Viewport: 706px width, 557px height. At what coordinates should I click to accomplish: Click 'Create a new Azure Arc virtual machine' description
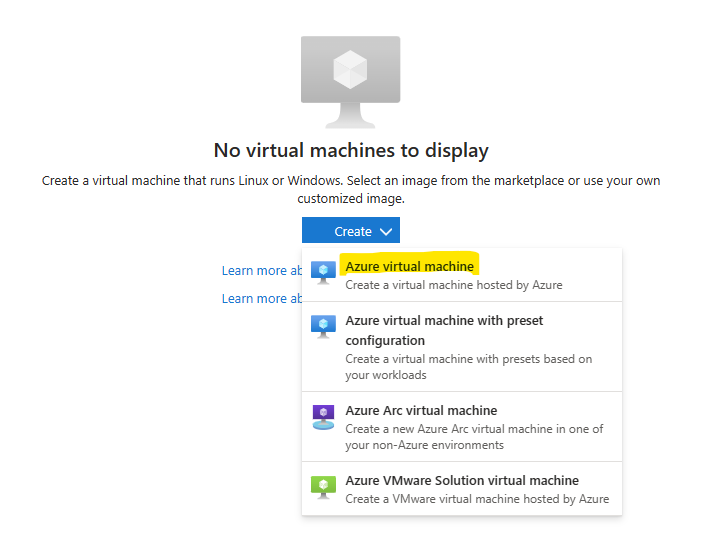pyautogui.click(x=474, y=437)
